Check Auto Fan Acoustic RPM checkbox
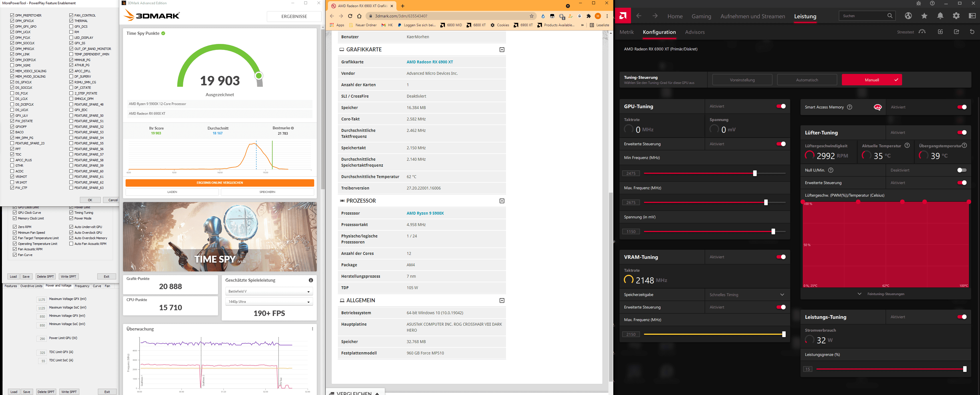Viewport: 980px width, 395px height. point(71,243)
